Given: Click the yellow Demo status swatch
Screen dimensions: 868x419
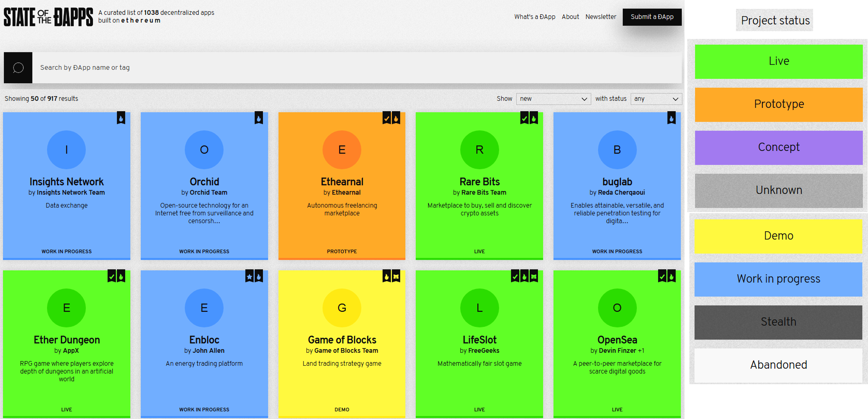Looking at the screenshot, I should [778, 236].
